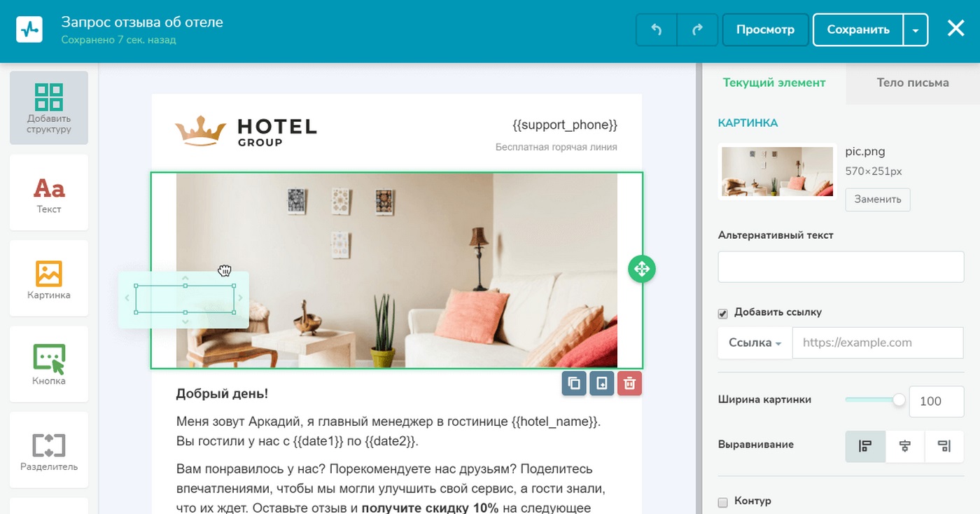Image resolution: width=980 pixels, height=514 pixels.
Task: Click the Заменить button
Action: pos(878,200)
